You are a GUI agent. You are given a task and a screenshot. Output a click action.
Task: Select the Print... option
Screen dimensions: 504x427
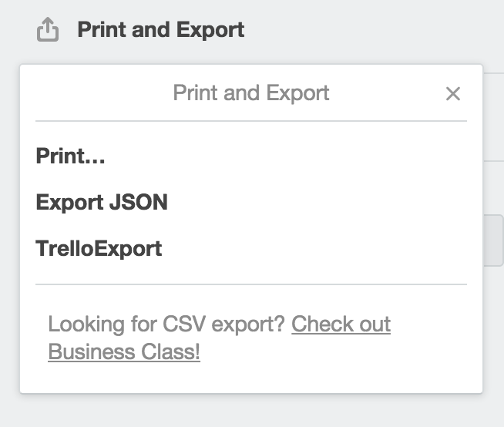tap(70, 156)
